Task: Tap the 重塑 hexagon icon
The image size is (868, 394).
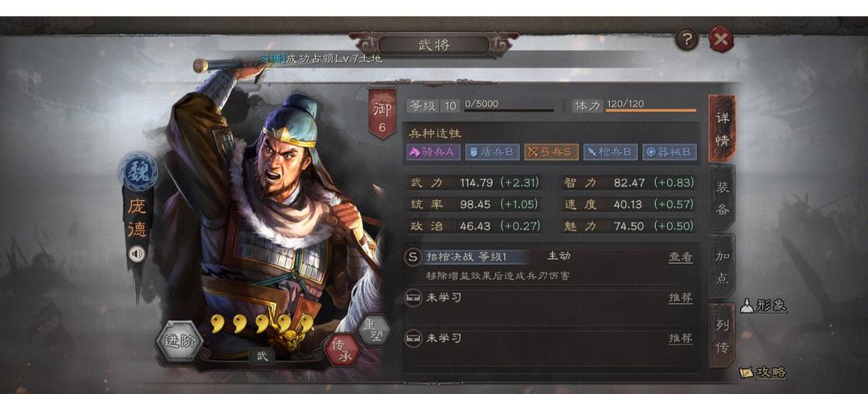Action: [375, 329]
